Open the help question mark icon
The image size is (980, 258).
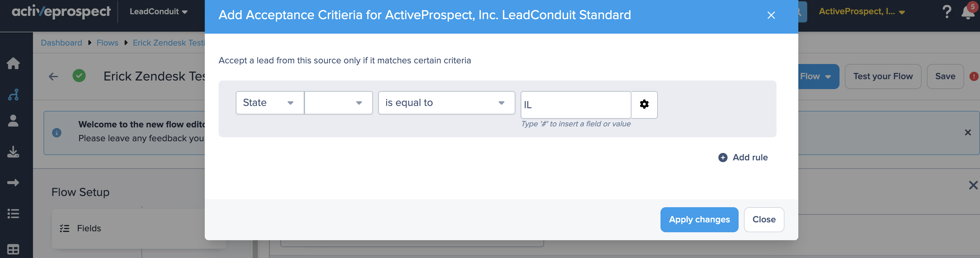[x=947, y=12]
